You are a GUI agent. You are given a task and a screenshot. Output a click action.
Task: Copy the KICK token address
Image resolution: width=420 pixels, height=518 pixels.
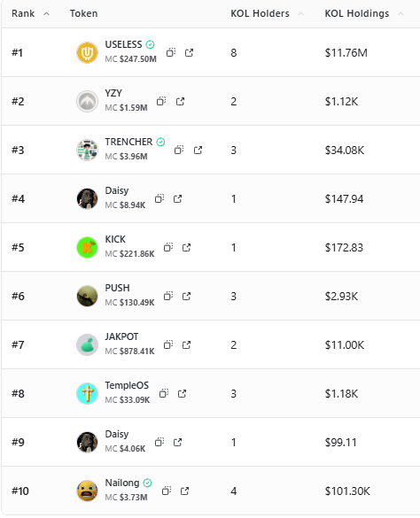coord(168,247)
